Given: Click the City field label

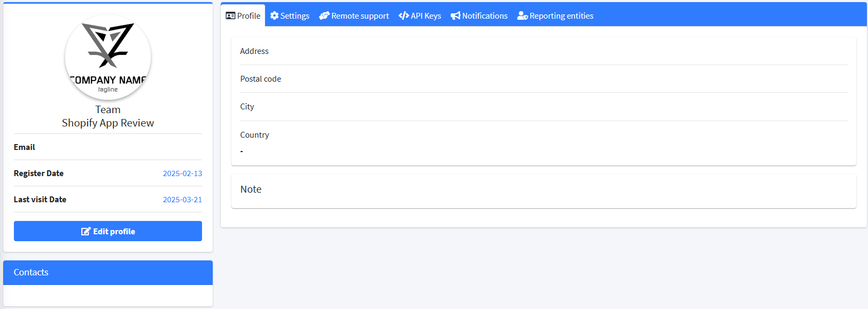Looking at the screenshot, I should (x=247, y=107).
